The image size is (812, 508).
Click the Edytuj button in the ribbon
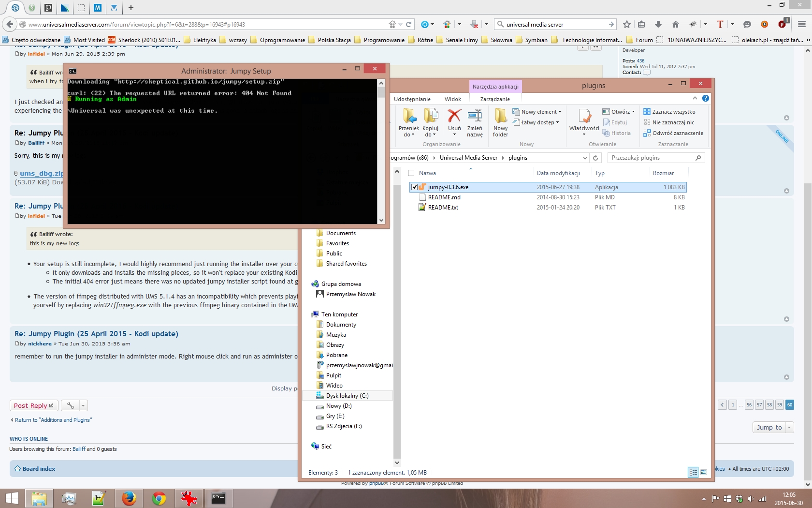pyautogui.click(x=615, y=122)
